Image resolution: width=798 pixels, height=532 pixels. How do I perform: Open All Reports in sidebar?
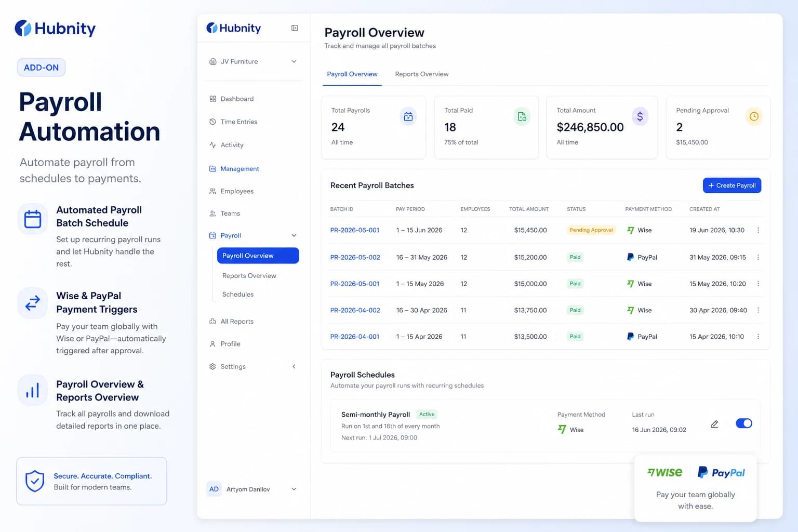pyautogui.click(x=237, y=322)
